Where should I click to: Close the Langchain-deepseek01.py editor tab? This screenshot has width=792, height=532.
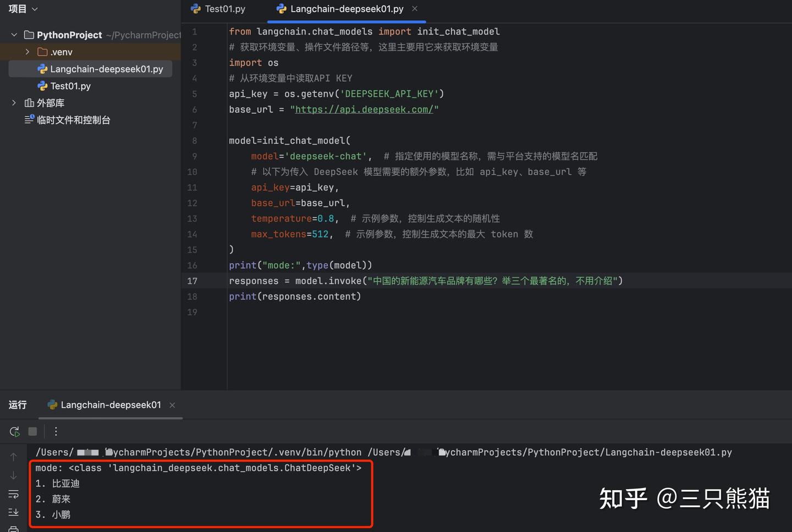[414, 9]
